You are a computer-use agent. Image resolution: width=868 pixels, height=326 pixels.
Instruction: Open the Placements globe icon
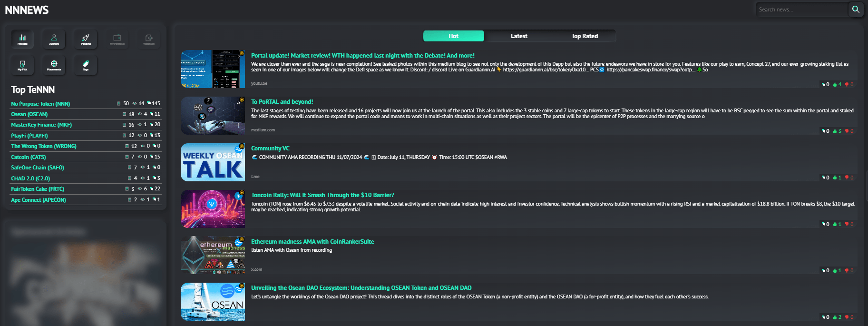(54, 65)
